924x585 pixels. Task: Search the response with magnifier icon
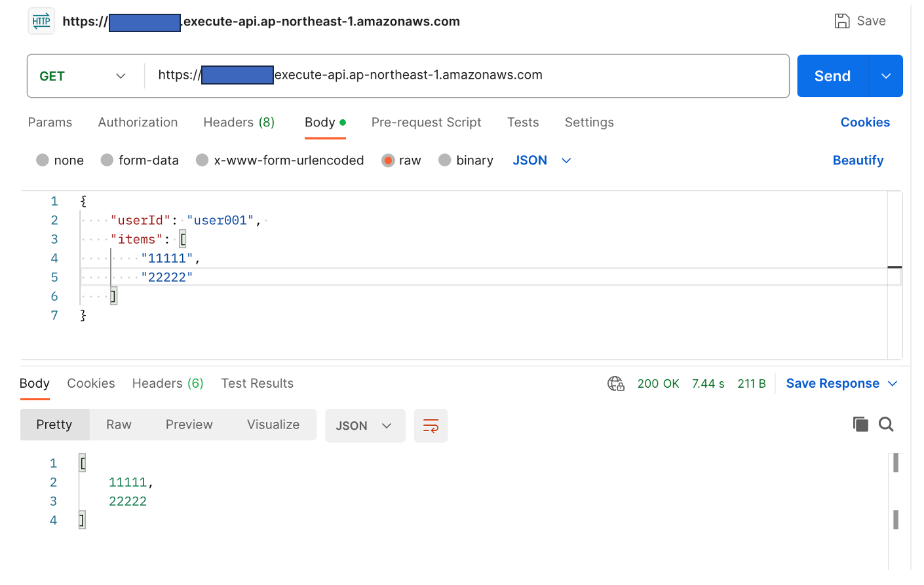tap(886, 425)
